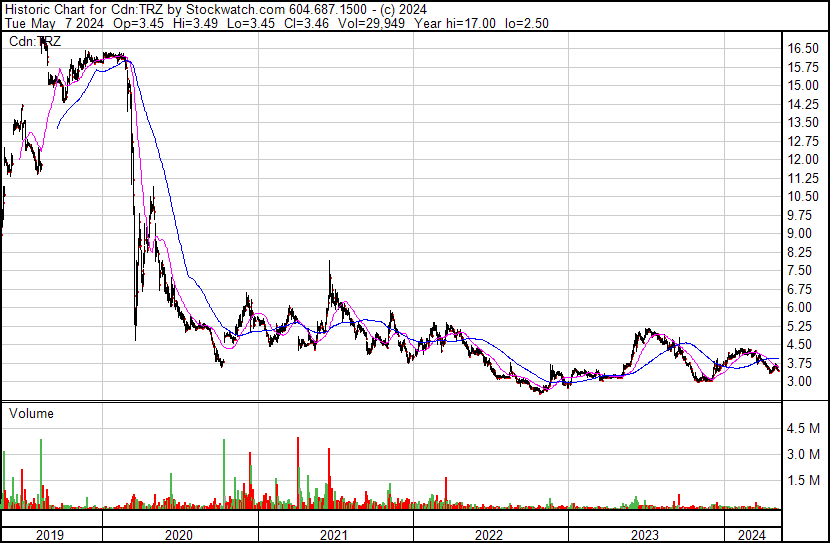Click the Vol=29,949 value in header
This screenshot has height=543, width=830.
[371, 23]
